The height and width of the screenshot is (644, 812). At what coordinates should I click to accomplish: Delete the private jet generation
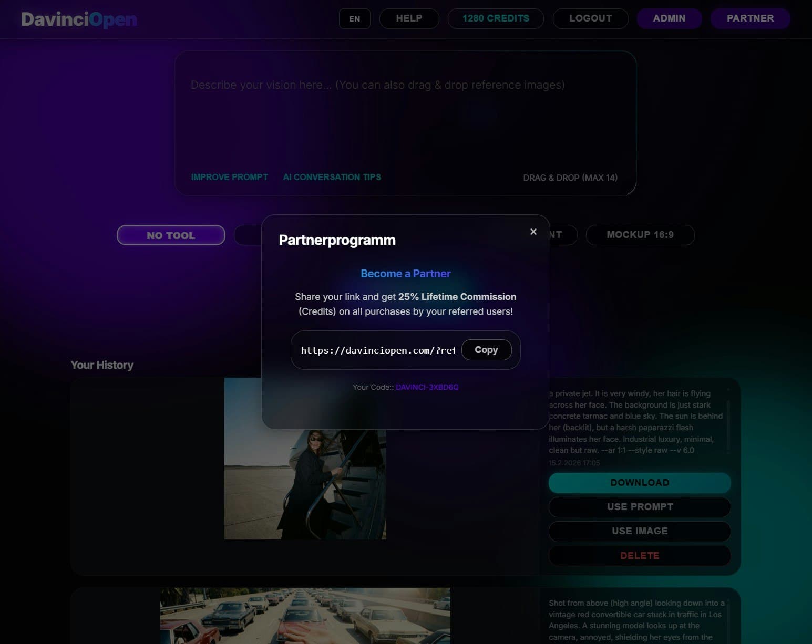639,555
